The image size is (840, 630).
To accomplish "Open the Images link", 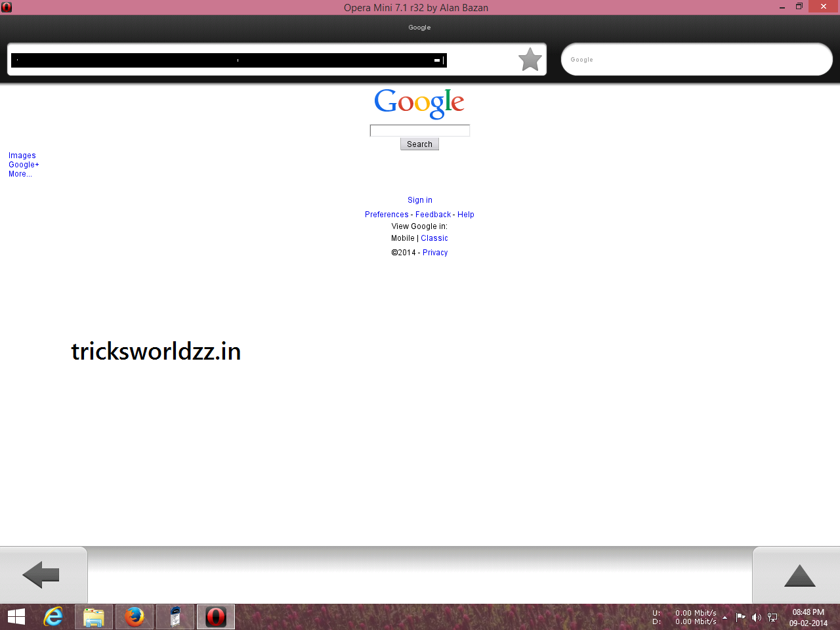I will click(x=22, y=156).
